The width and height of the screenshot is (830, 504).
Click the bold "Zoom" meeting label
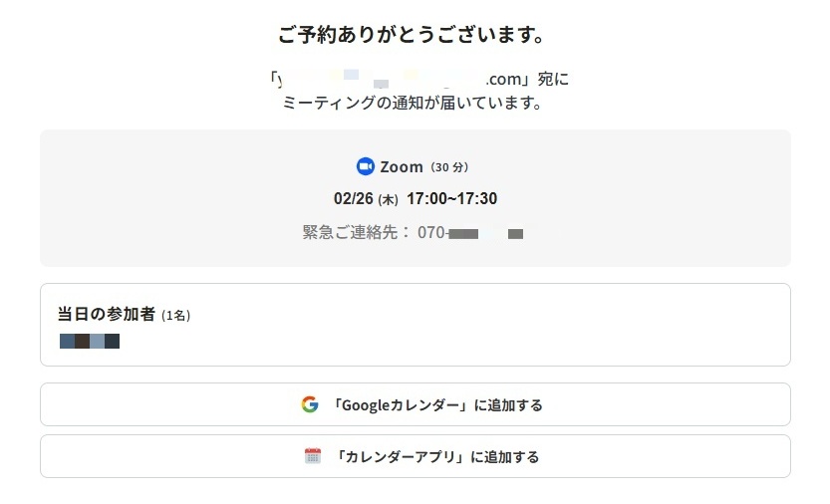[402, 167]
